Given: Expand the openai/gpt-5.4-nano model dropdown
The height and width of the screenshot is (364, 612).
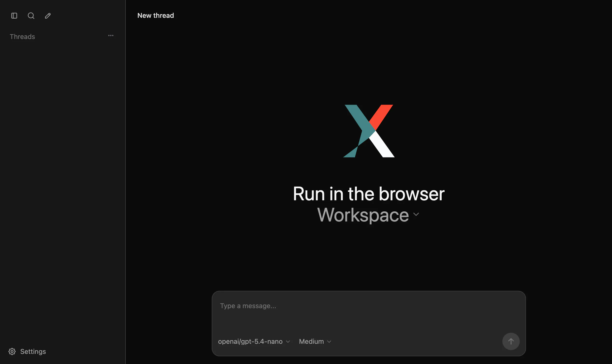Looking at the screenshot, I should pos(254,341).
